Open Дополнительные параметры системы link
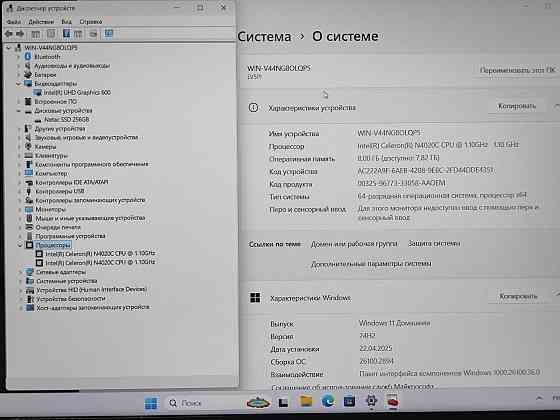Viewport: 560px width, 420px height. [x=371, y=264]
